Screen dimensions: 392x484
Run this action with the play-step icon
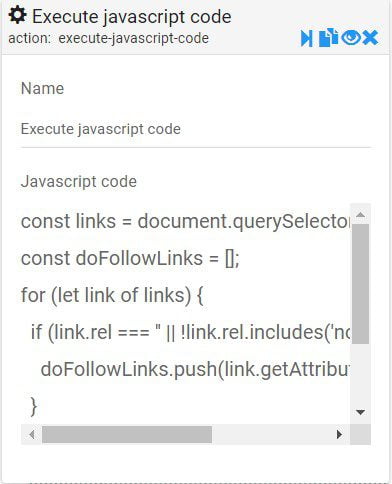(307, 38)
